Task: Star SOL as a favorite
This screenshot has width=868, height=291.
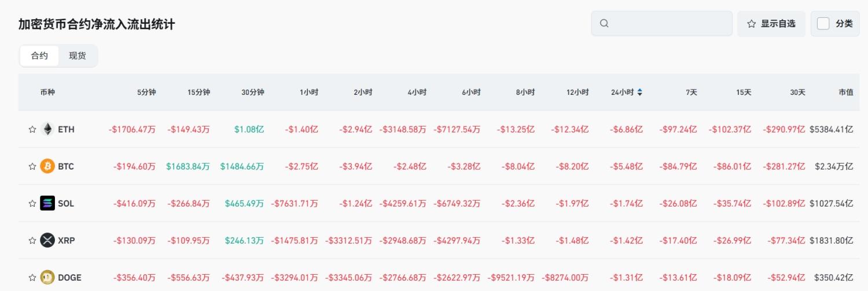Action: coord(32,204)
